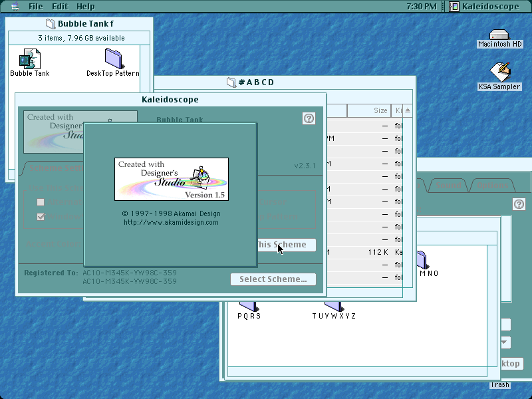Click the menu bar clock

[x=422, y=7]
